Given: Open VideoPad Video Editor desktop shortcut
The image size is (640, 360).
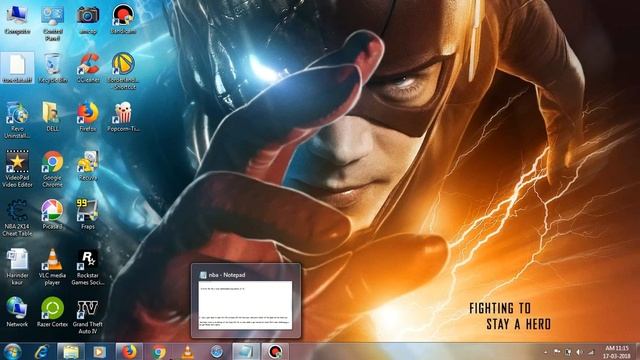Looking at the screenshot, I should pyautogui.click(x=17, y=169).
